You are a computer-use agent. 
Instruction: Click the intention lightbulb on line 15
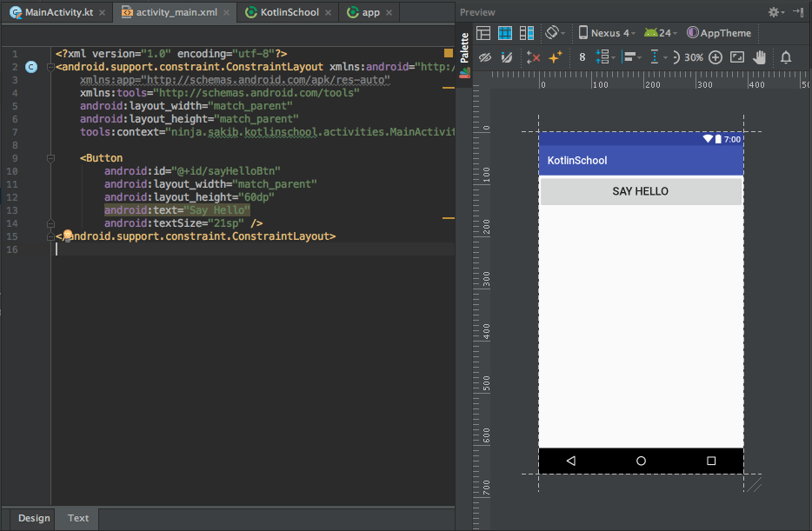[67, 236]
